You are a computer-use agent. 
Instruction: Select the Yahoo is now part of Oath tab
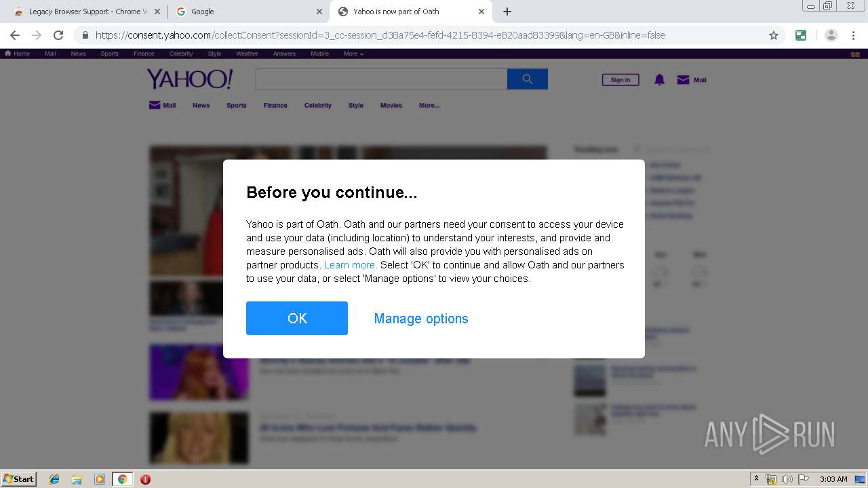pos(411,12)
